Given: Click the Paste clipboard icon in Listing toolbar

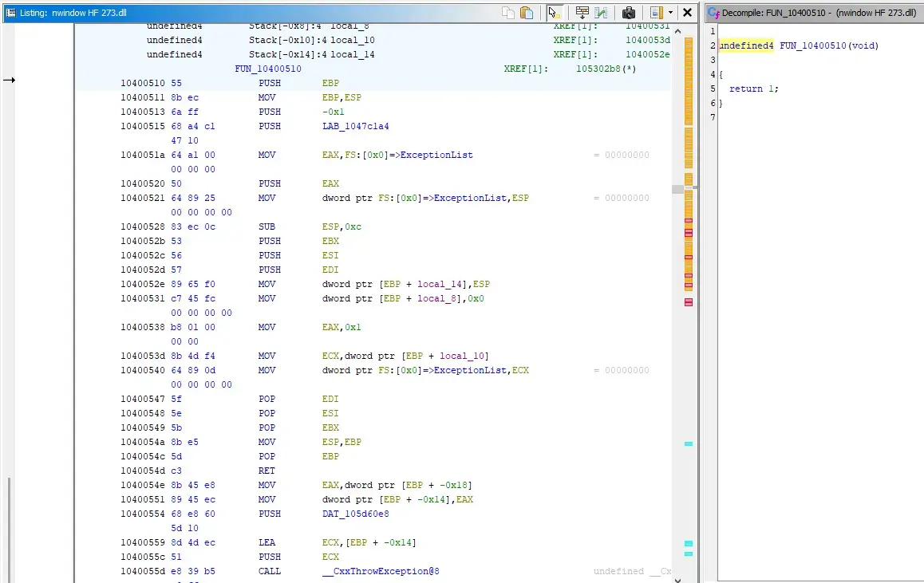Looking at the screenshot, I should [x=527, y=13].
